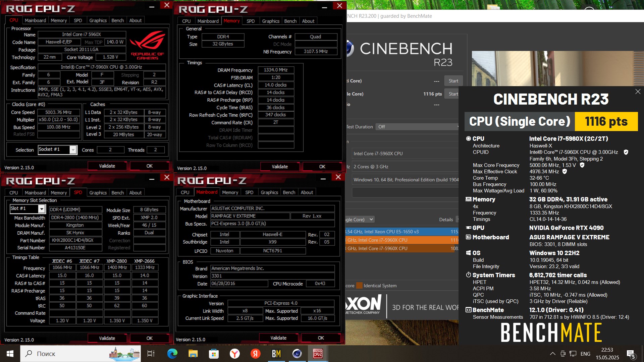Click Validate in SPD CPU-Z window
The height and width of the screenshot is (362, 644).
pos(107,338)
